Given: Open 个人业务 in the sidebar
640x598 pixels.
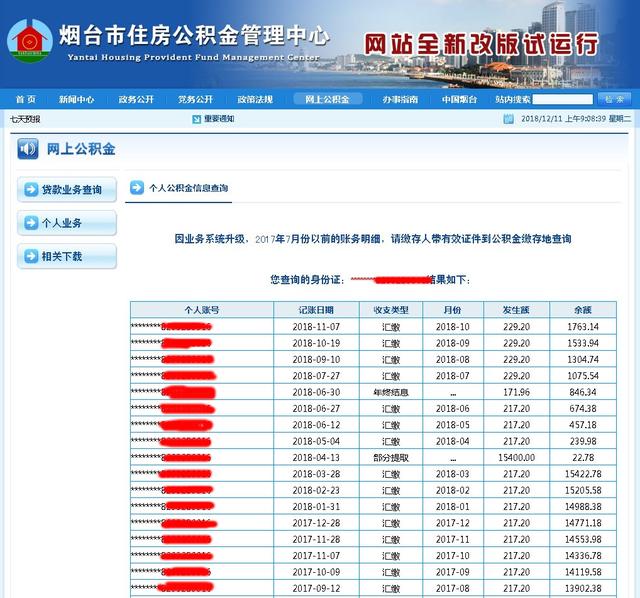Looking at the screenshot, I should (67, 223).
